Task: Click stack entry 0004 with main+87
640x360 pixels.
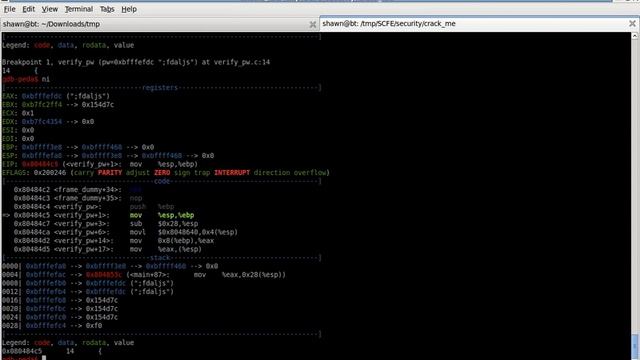Action: [144, 275]
